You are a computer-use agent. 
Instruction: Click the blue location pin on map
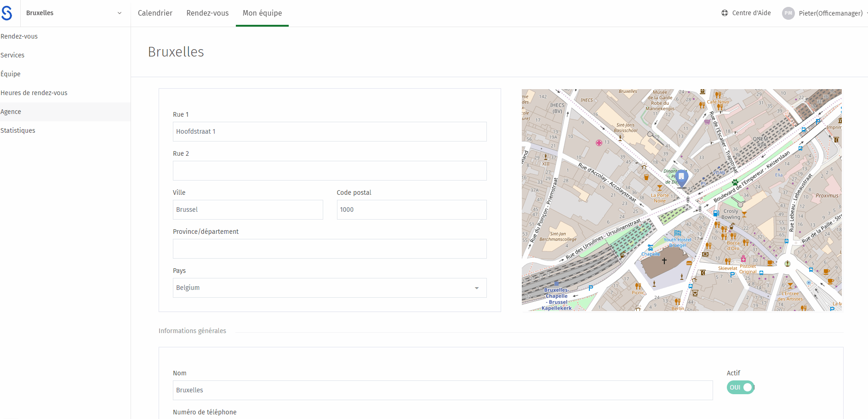pyautogui.click(x=681, y=178)
